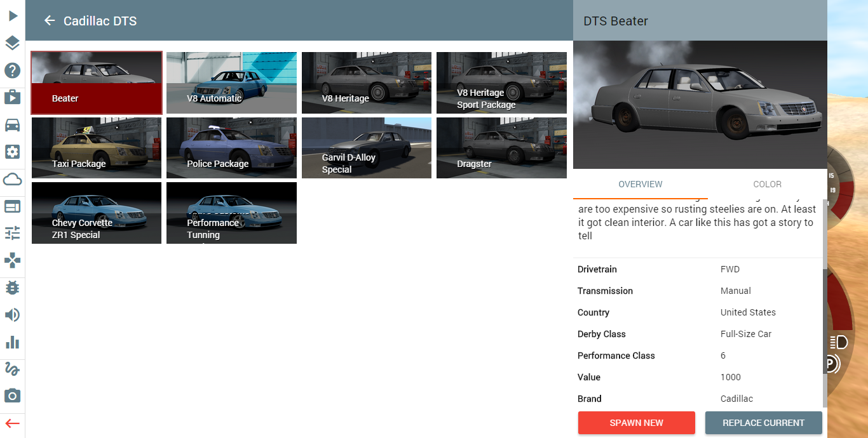Viewport: 868px width, 438px height.
Task: Open the vehicles car icon in the sidebar
Action: (x=12, y=124)
